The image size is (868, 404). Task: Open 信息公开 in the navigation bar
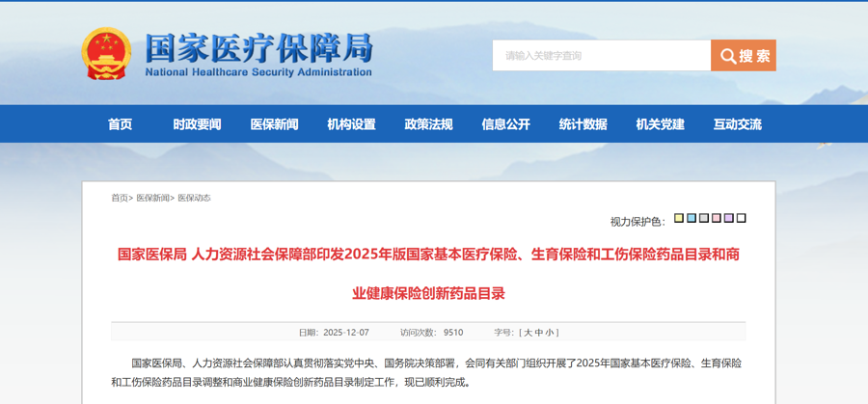point(505,124)
